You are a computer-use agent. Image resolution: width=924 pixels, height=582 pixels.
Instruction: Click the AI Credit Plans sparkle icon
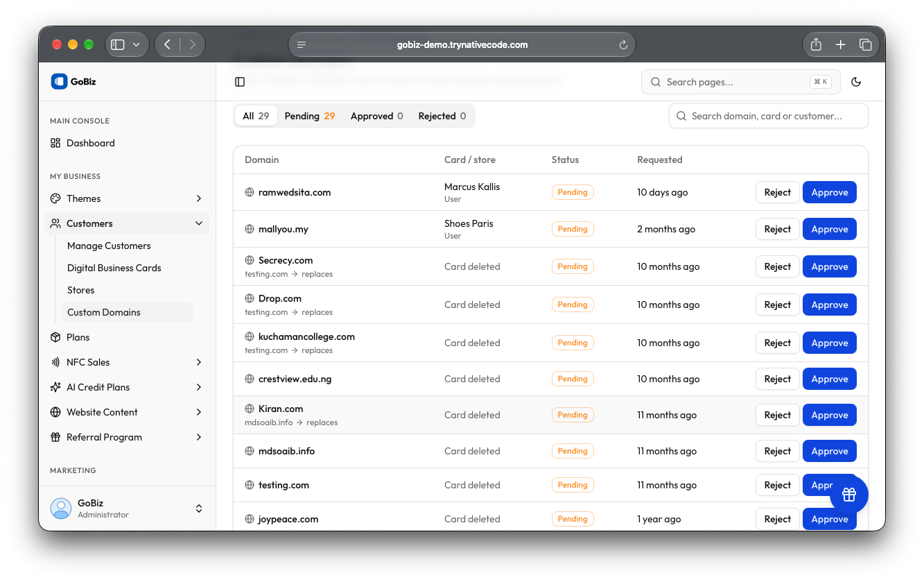tap(55, 387)
